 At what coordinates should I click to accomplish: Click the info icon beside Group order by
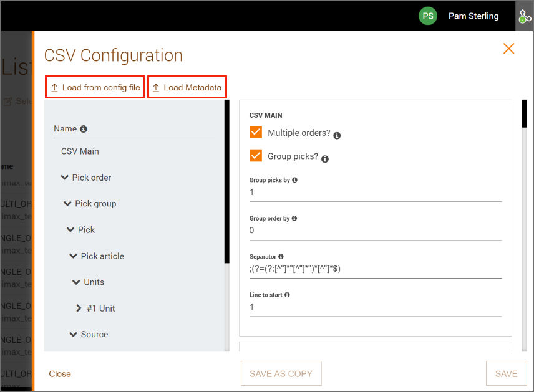[x=294, y=218]
